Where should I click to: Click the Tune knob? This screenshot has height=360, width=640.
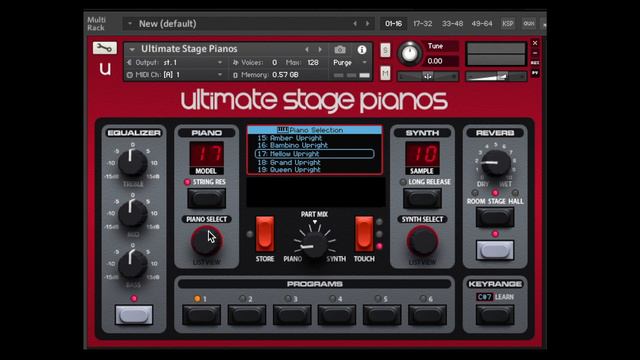(x=410, y=53)
